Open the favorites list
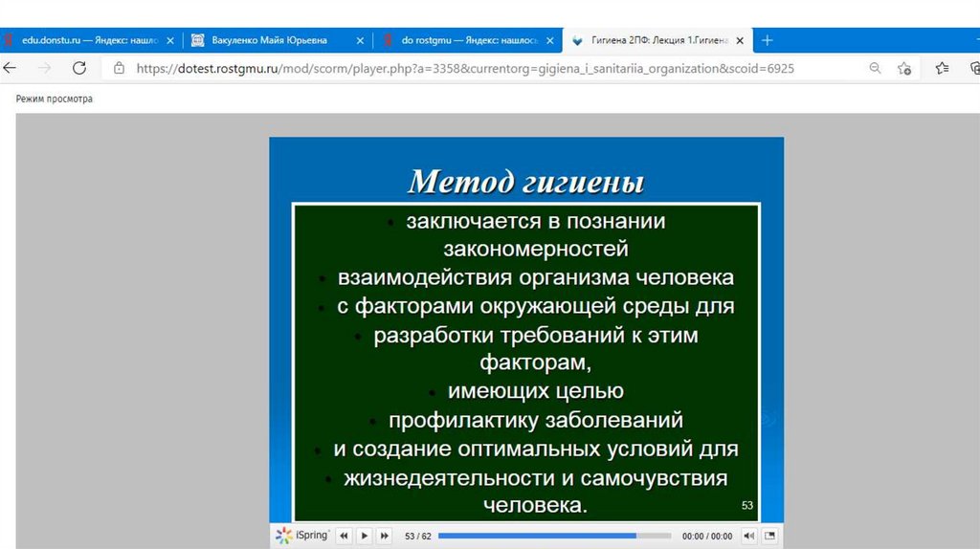Screen dimensions: 980x549 [x=942, y=68]
